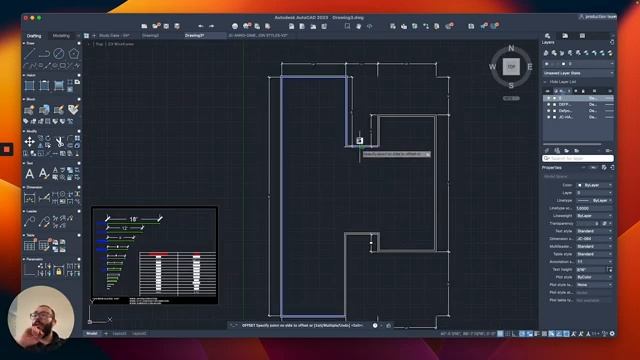Toggle freeze for JC-HA layer
Image resolution: width=640 pixels, height=360 pixels.
pyautogui.click(x=554, y=117)
